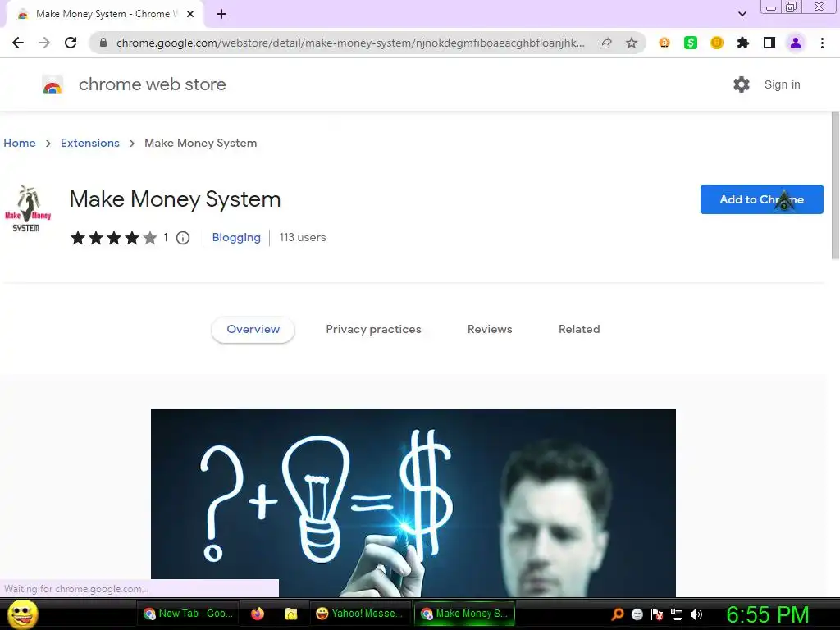840x630 pixels.
Task: Switch to New Tab Google taskbar item
Action: 188,614
